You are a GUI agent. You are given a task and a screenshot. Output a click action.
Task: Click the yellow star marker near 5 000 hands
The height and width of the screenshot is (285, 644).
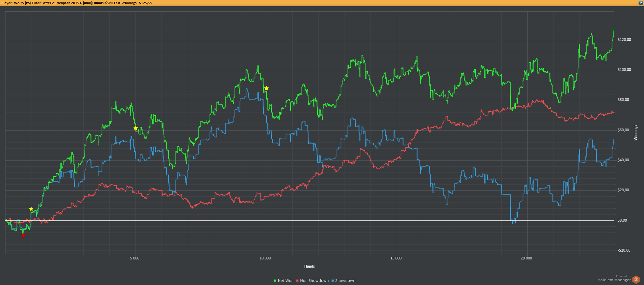point(136,128)
